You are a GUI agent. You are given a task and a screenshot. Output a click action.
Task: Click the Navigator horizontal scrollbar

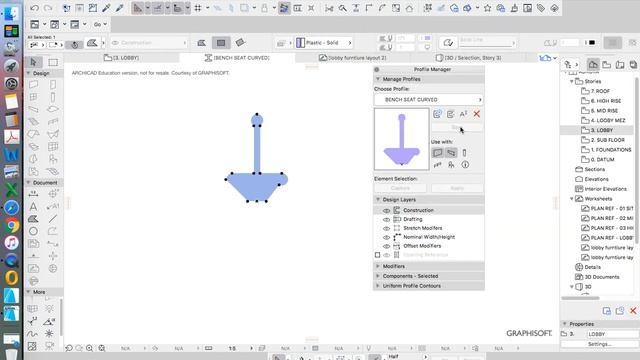coord(580,298)
